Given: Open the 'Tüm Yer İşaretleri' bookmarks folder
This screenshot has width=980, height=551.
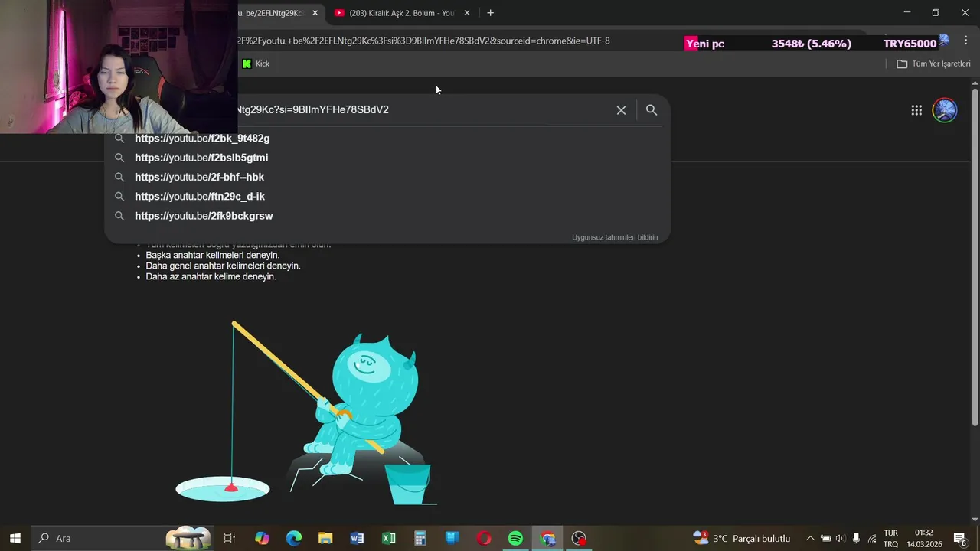Looking at the screenshot, I should [933, 64].
